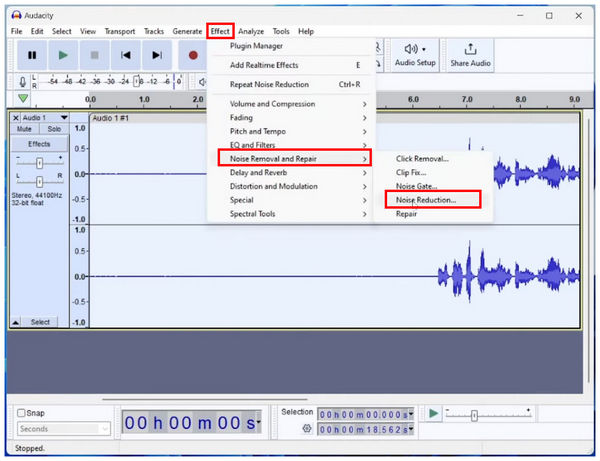Open the Seconds snap unit dropdown

pos(64,429)
